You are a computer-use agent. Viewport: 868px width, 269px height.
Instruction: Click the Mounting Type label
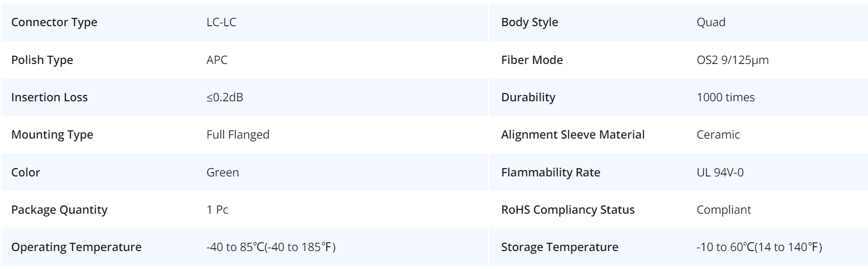[x=52, y=135]
